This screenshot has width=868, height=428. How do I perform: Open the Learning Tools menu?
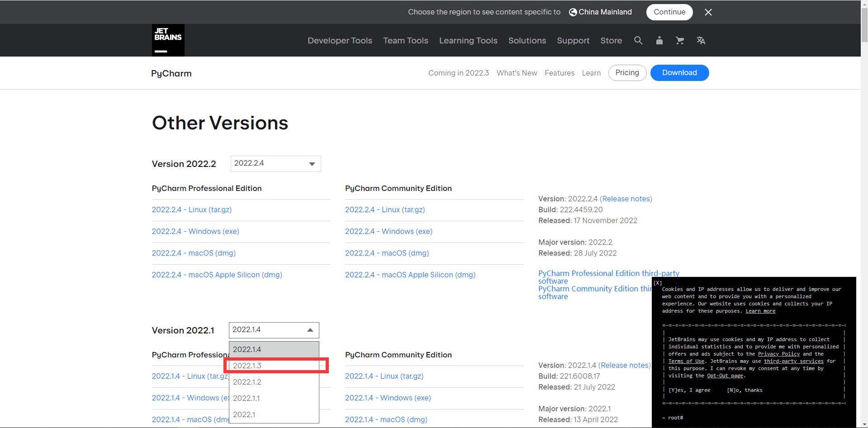coord(468,40)
